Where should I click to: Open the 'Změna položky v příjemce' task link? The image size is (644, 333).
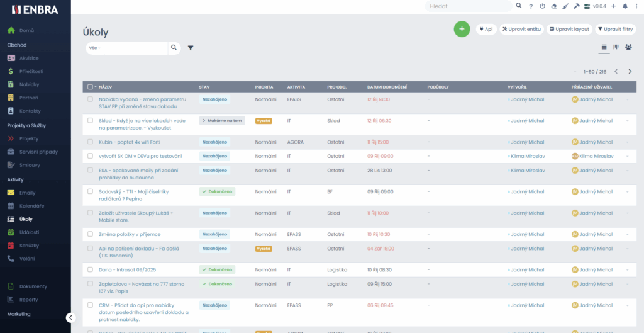pyautogui.click(x=130, y=234)
